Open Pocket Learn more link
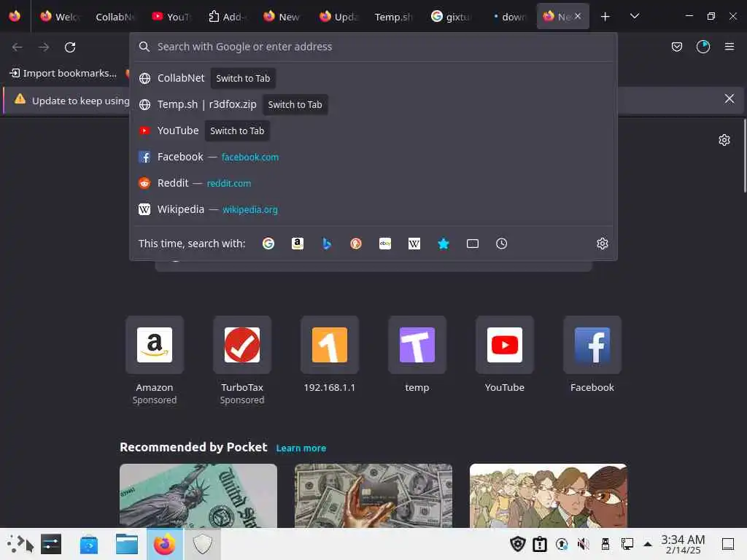The height and width of the screenshot is (560, 747). 301,448
